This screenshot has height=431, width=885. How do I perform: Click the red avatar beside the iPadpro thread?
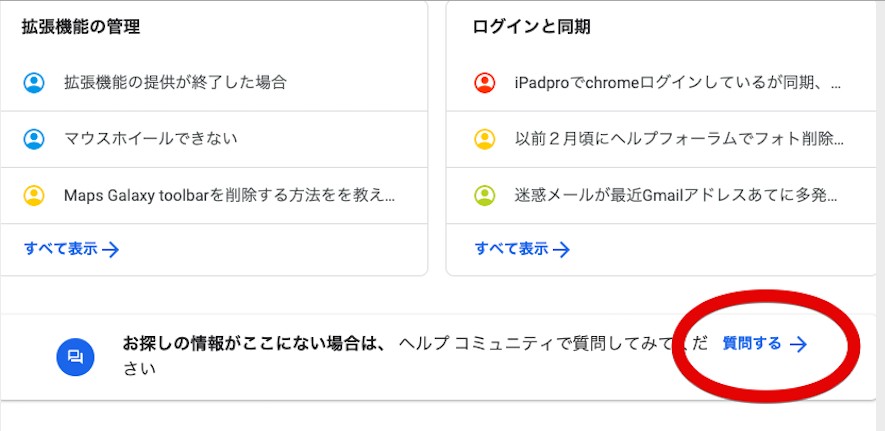coord(485,83)
